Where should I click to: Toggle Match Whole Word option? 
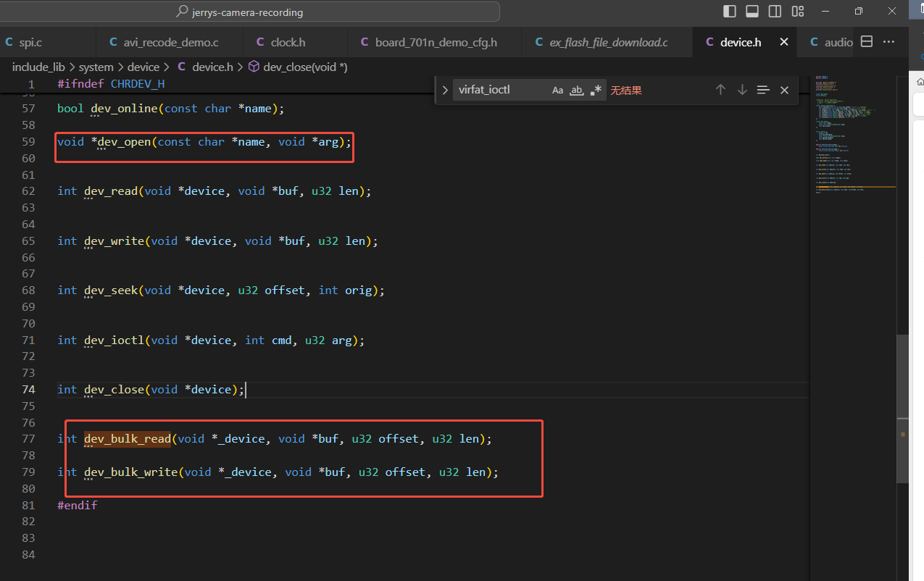(x=577, y=90)
